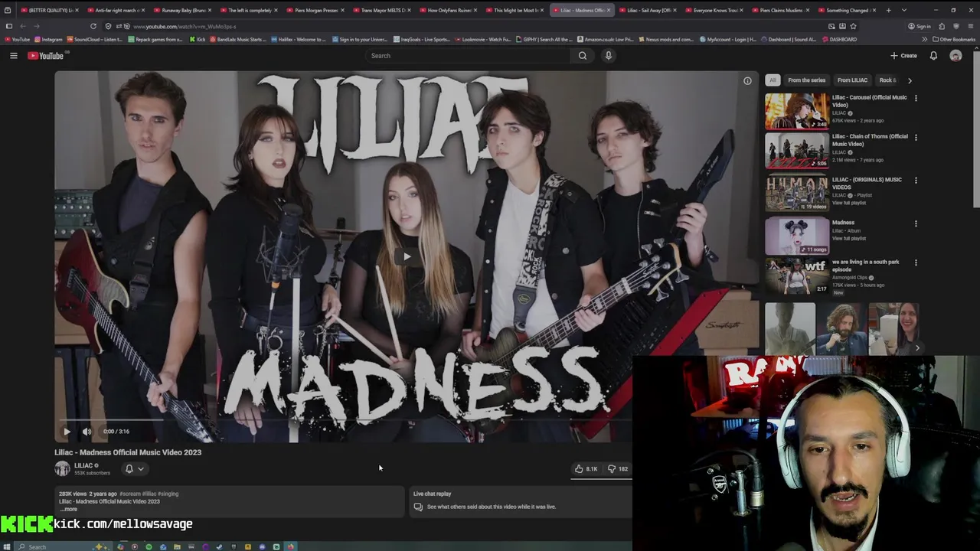The width and height of the screenshot is (980, 551).
Task: Open the YouTube hamburger guide menu
Action: click(x=13, y=55)
